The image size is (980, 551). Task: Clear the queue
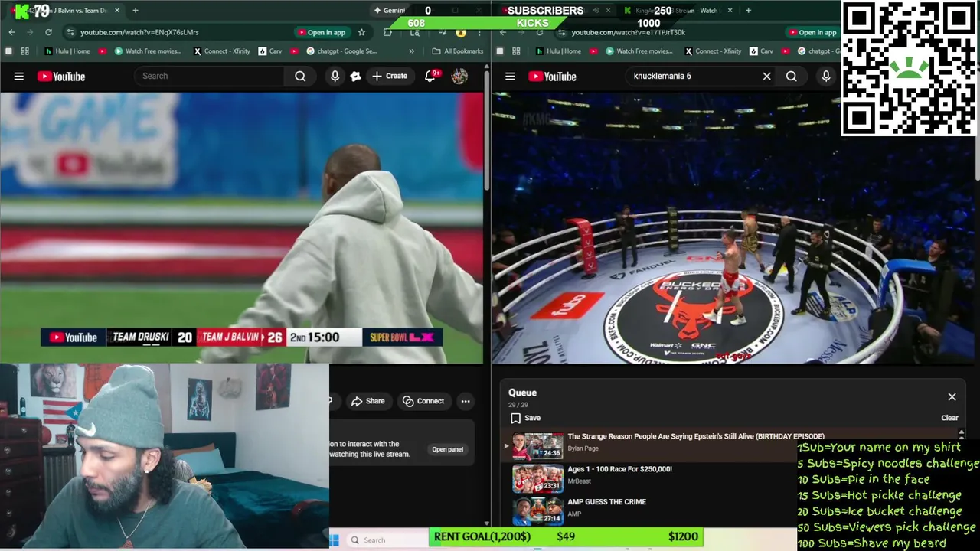click(949, 418)
